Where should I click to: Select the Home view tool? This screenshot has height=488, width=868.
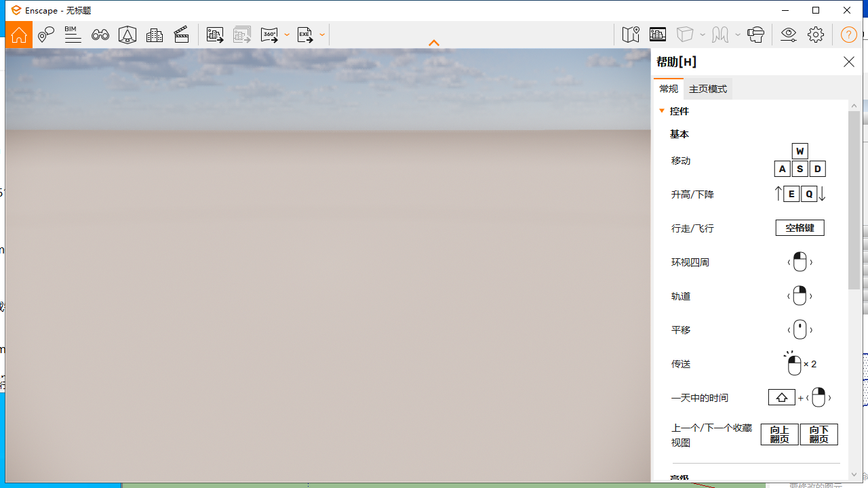click(18, 35)
